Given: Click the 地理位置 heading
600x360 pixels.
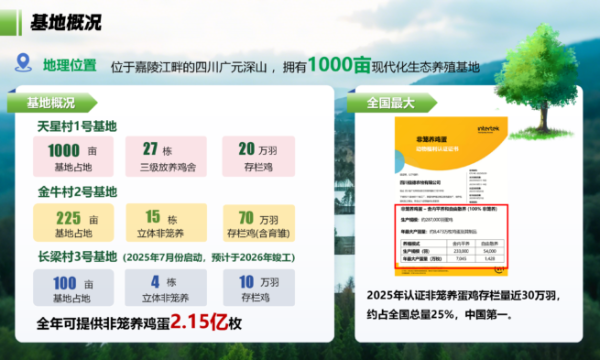Looking at the screenshot, I should [x=69, y=65].
